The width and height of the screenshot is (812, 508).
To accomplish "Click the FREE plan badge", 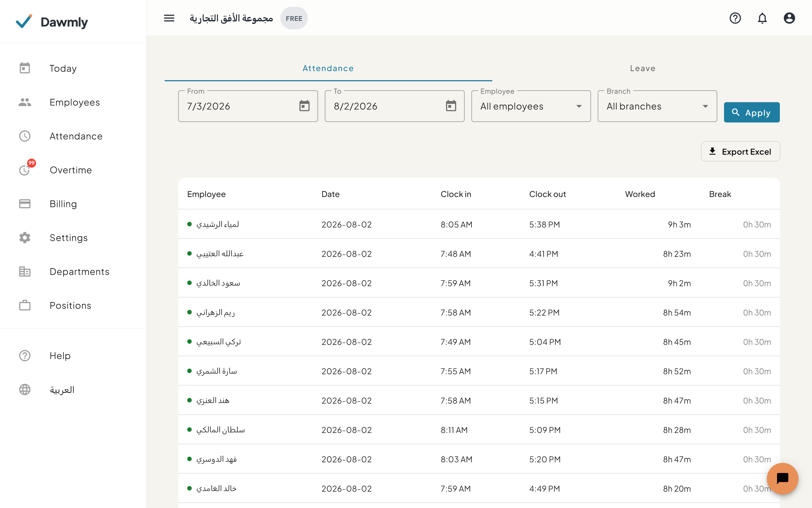I will [x=294, y=18].
